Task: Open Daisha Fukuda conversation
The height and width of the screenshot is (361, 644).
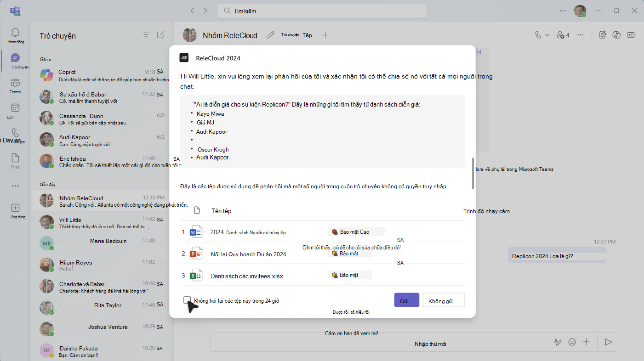Action: 102,351
